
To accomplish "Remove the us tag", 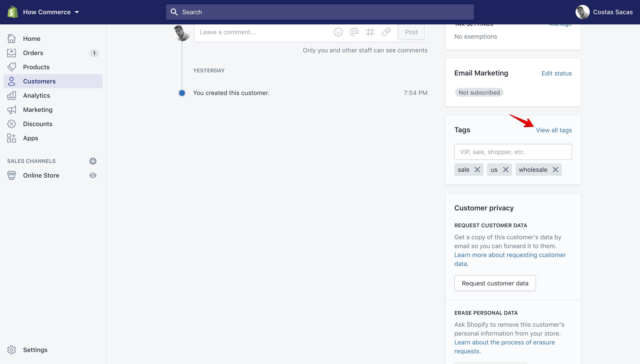I will tap(505, 170).
